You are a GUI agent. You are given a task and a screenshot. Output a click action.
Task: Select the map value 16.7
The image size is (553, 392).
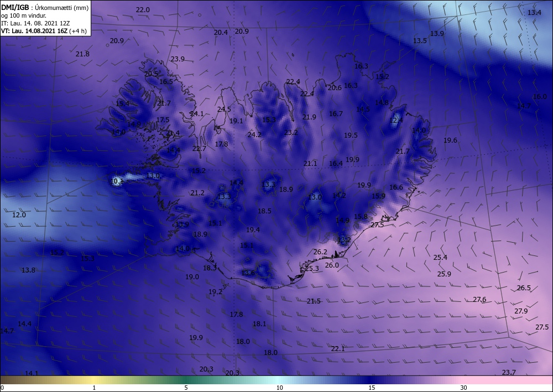coord(336,113)
